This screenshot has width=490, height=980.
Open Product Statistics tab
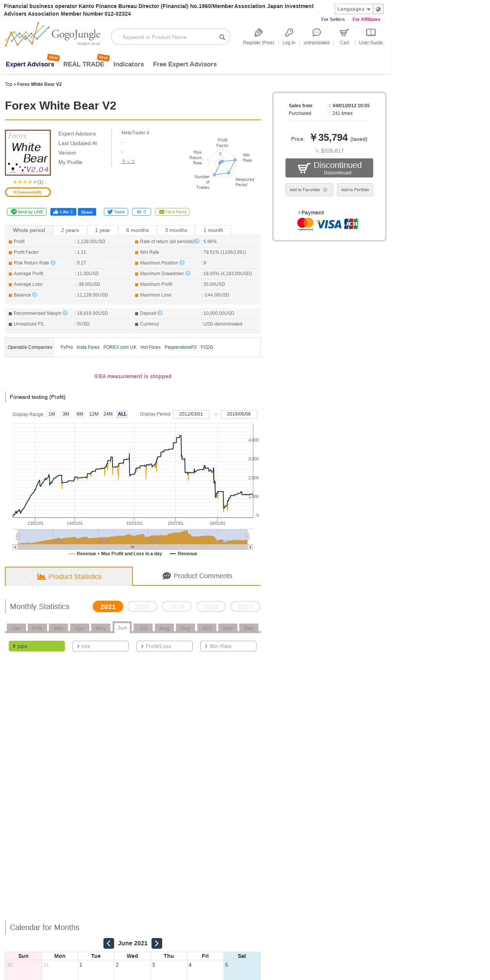pyautogui.click(x=69, y=576)
